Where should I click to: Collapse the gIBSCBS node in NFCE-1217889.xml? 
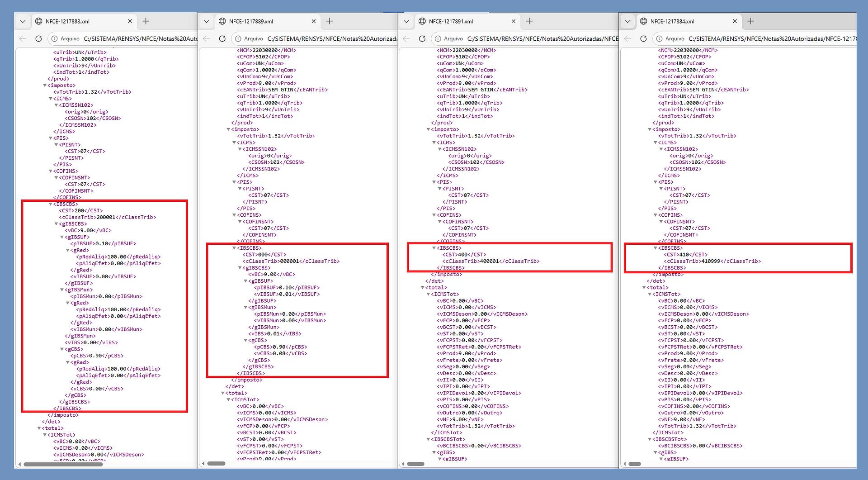[x=240, y=268]
